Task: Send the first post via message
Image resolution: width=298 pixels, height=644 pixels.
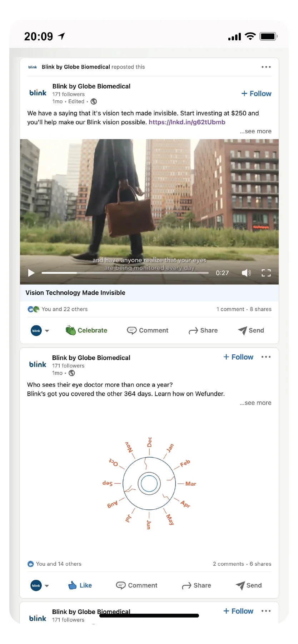Action: click(x=251, y=330)
